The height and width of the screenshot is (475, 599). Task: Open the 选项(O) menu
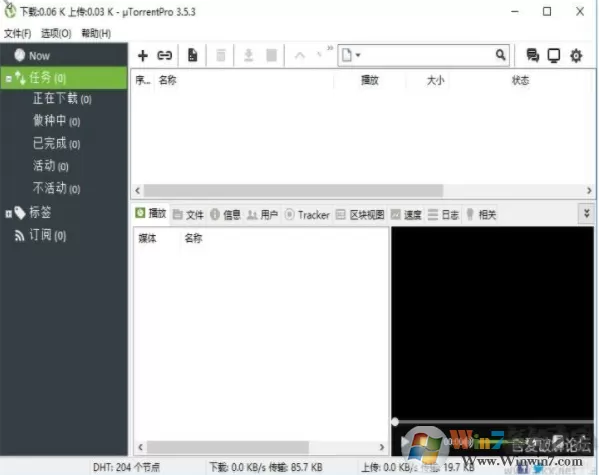click(x=56, y=34)
